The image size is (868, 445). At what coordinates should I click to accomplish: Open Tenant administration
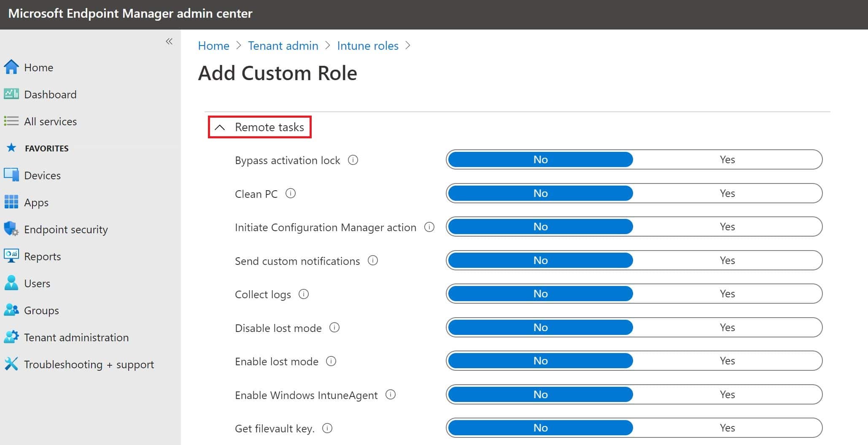point(76,337)
